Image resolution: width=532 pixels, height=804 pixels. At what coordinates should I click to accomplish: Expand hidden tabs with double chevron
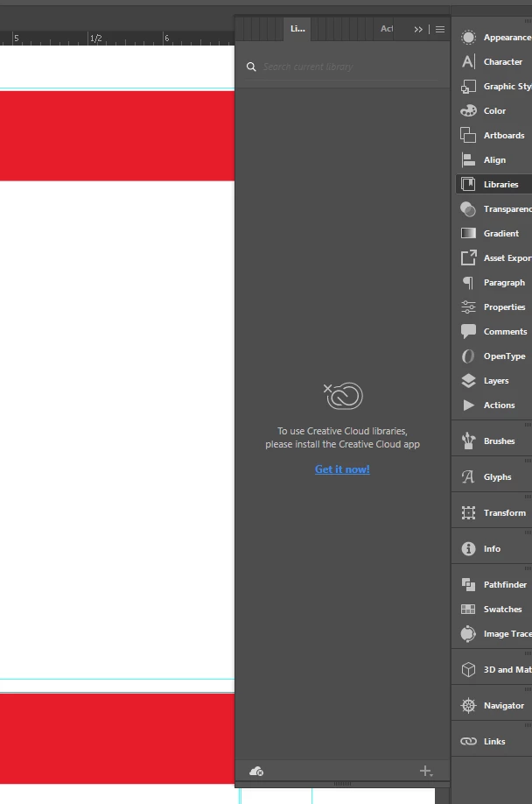418,29
